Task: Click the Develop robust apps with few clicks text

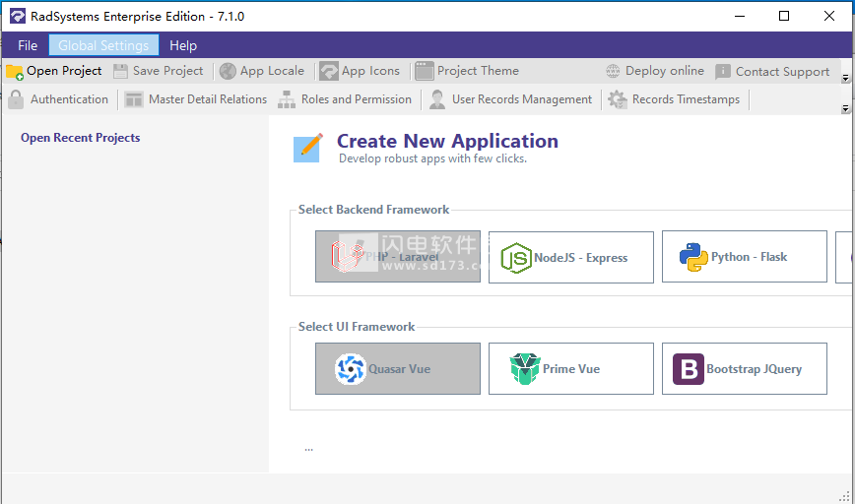Action: click(x=433, y=158)
